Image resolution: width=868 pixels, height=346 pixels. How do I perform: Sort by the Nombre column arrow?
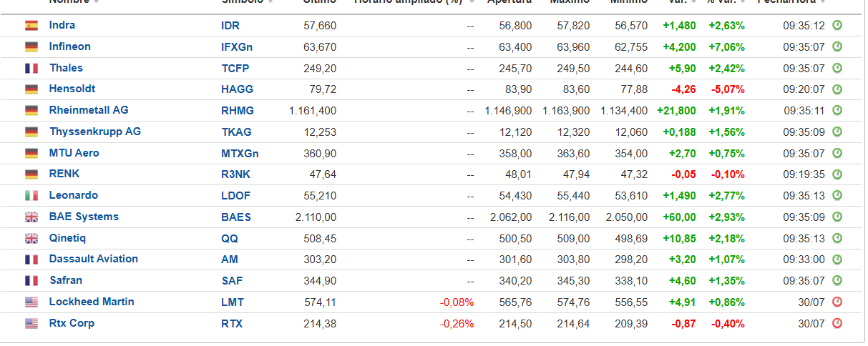96,1
